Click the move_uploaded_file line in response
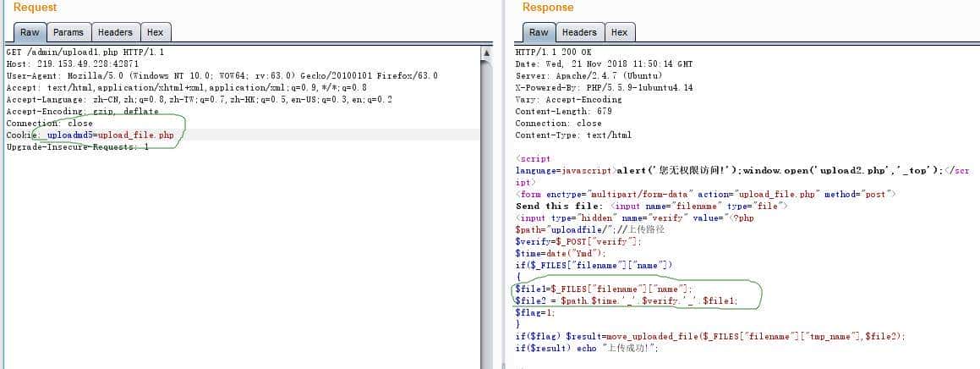The width and height of the screenshot is (980, 369). 709,336
